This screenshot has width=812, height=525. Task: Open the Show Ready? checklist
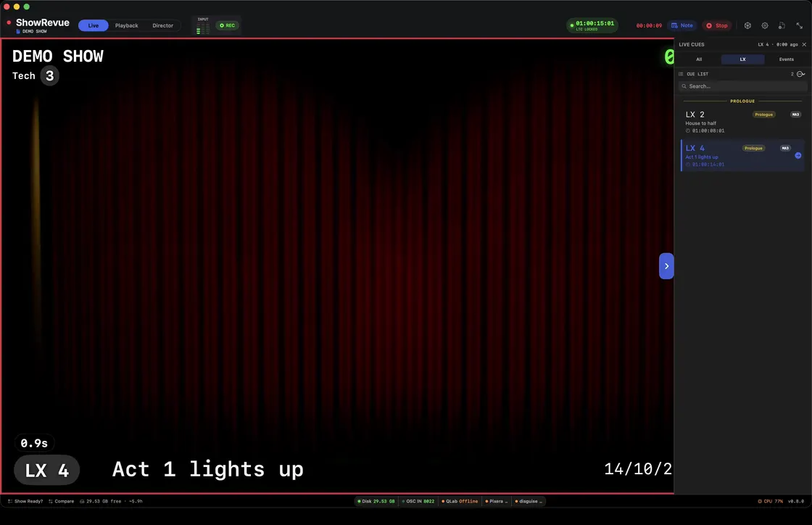point(25,501)
